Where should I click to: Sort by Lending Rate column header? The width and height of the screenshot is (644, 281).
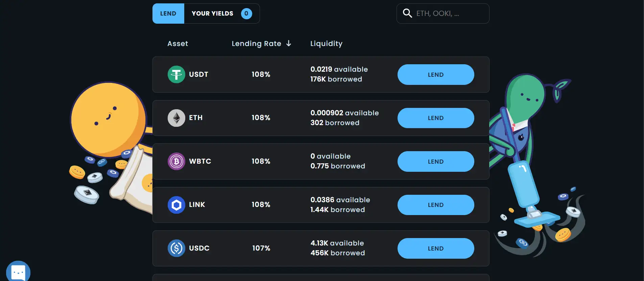pos(256,44)
